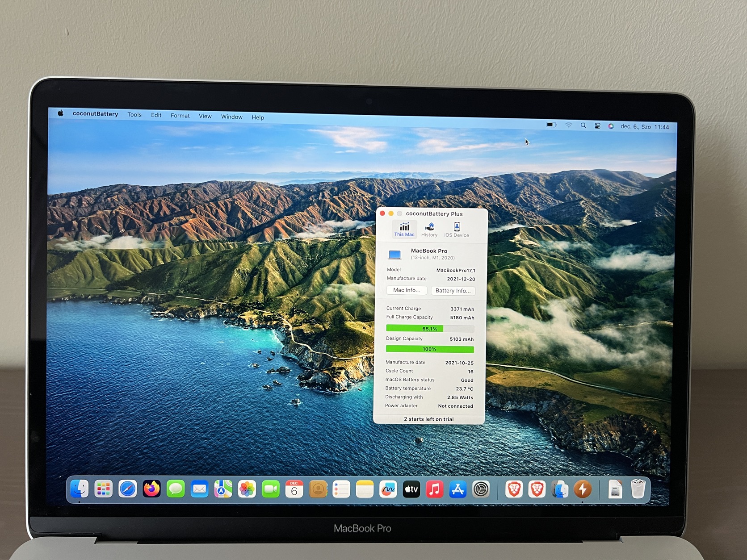Open the App Store from the Dock
Screen dimensions: 747x560
[x=457, y=489]
